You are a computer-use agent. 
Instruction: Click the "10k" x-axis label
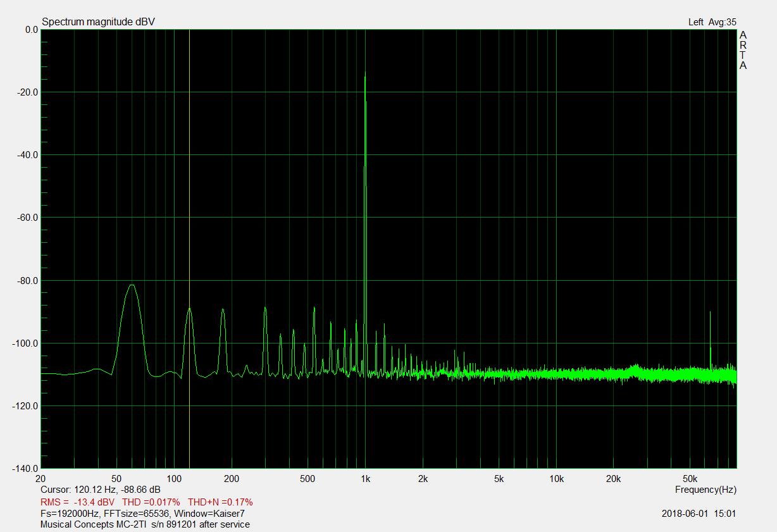click(556, 479)
